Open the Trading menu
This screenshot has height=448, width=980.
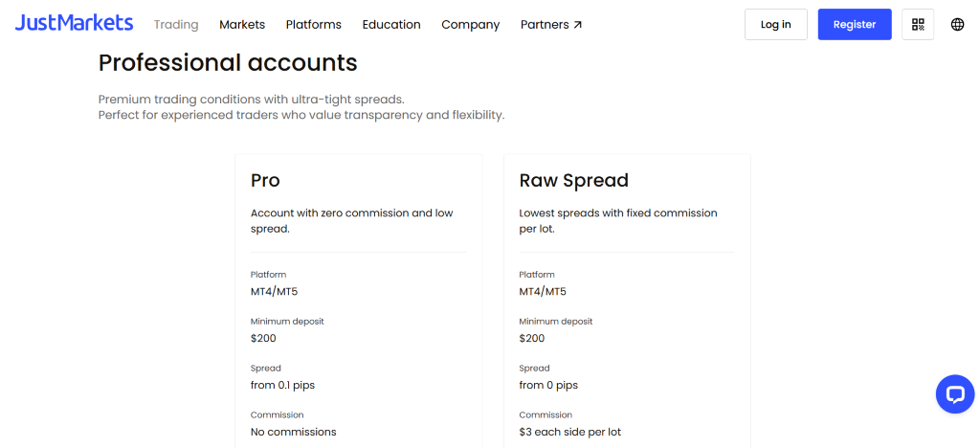[176, 24]
